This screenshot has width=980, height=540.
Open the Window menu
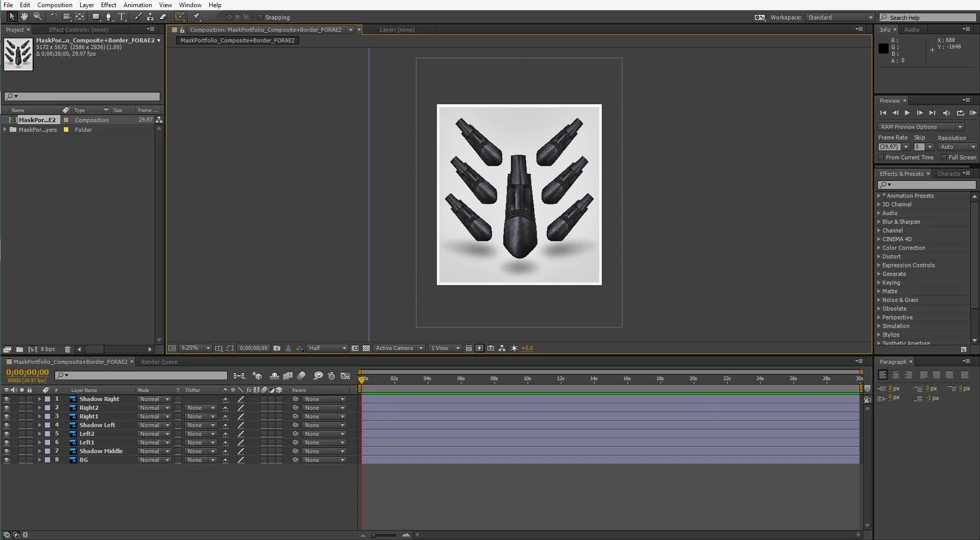(190, 5)
